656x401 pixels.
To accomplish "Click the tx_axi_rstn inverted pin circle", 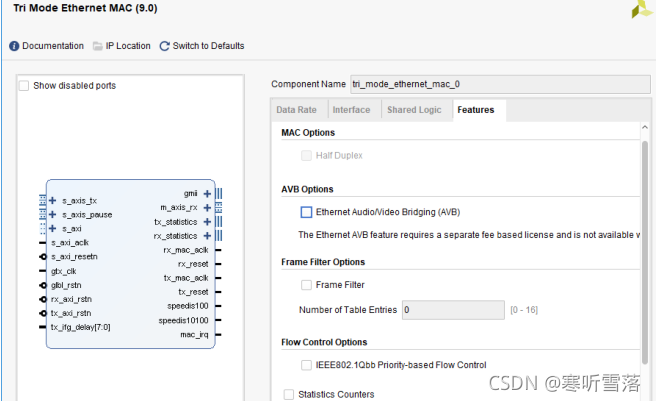I will coord(43,313).
